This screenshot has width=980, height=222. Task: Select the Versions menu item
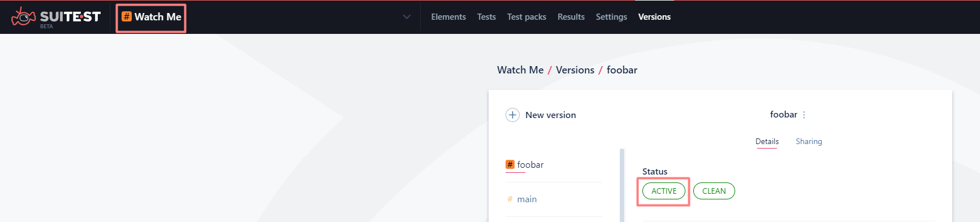(654, 17)
